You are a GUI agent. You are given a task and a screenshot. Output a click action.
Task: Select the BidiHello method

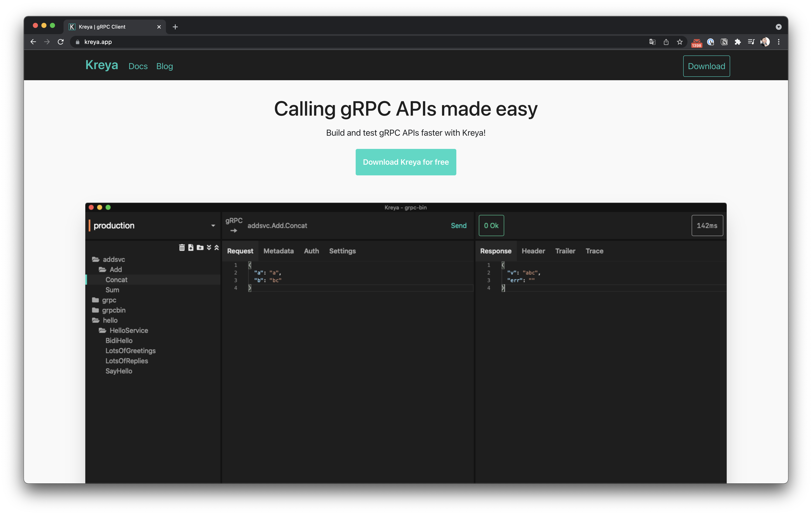tap(119, 340)
